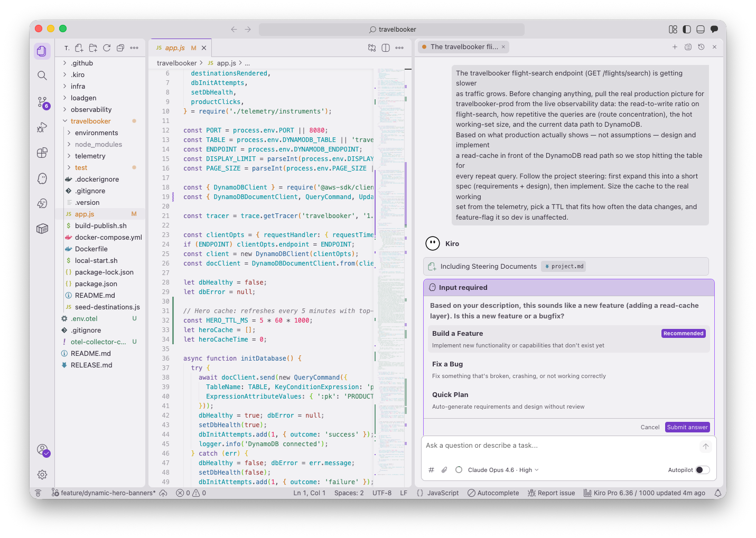Toggle the primary sidebar layout icon
This screenshot has height=538, width=756.
[687, 30]
